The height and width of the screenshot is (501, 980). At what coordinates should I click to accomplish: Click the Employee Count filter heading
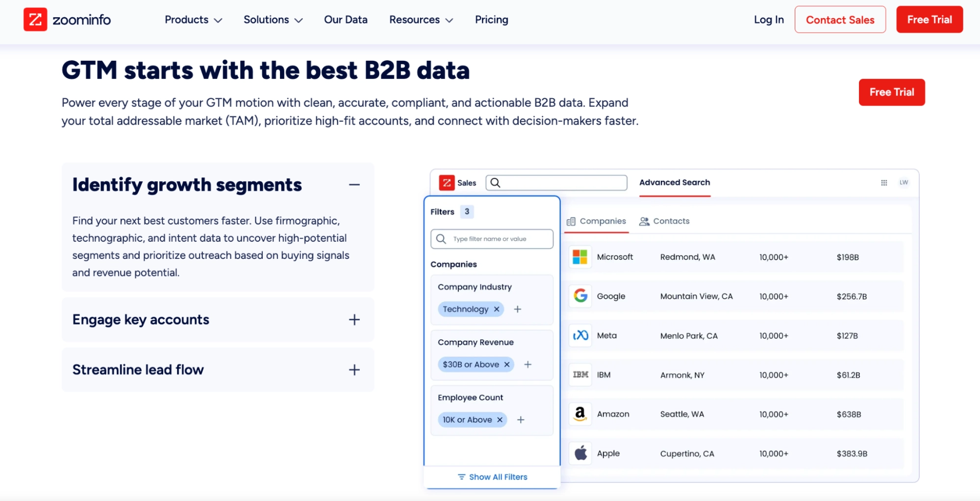coord(470,398)
